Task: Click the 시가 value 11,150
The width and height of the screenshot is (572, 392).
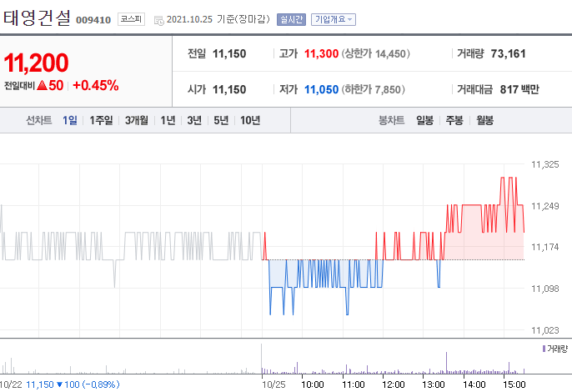Action: tap(229, 89)
